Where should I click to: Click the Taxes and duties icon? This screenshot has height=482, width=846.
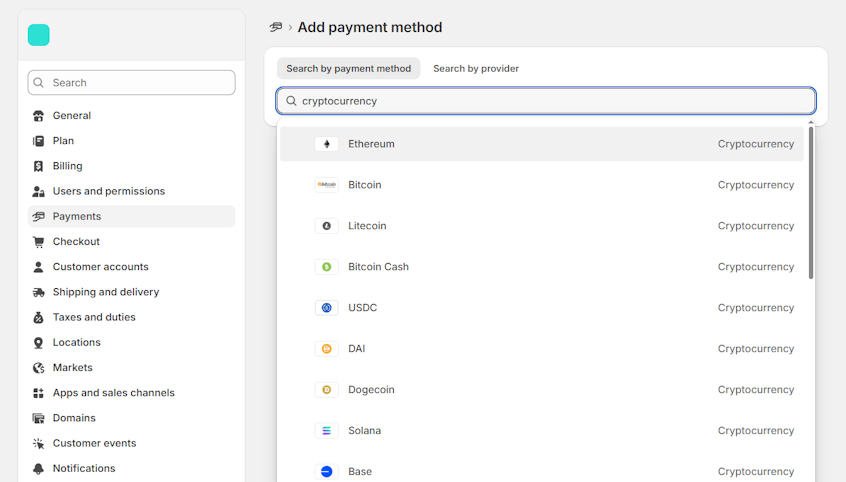point(38,317)
